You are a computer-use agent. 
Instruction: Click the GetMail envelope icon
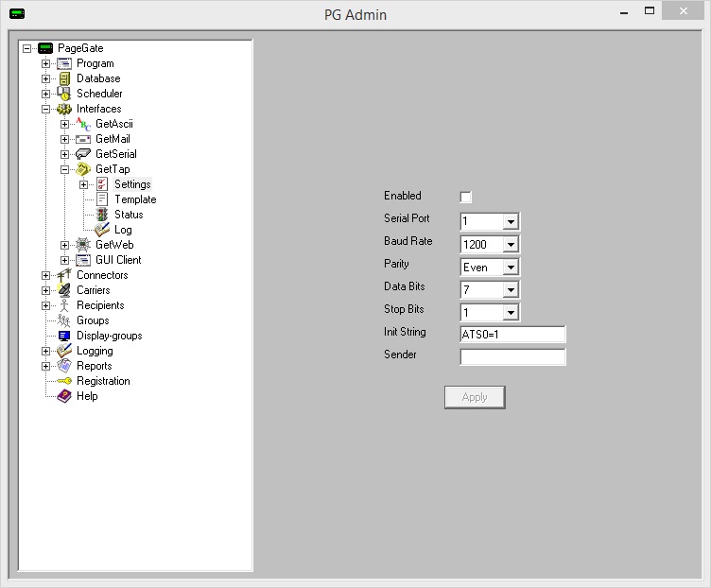pos(83,139)
